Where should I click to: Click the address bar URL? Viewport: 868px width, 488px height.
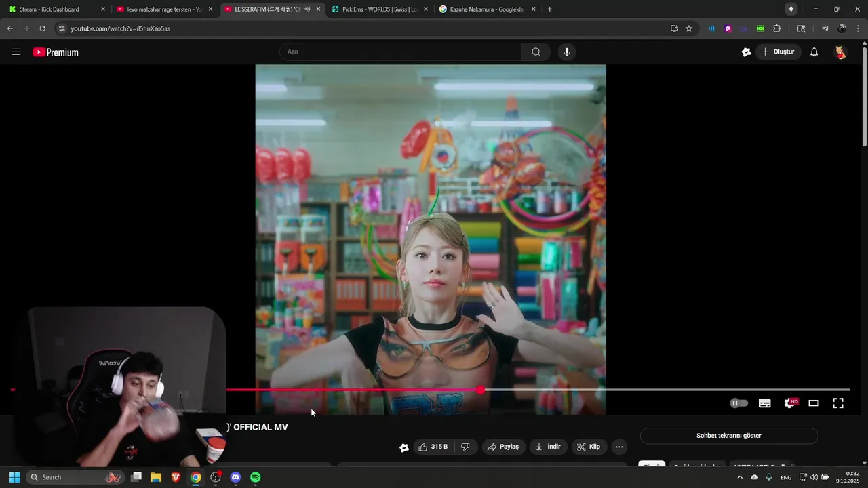click(121, 28)
